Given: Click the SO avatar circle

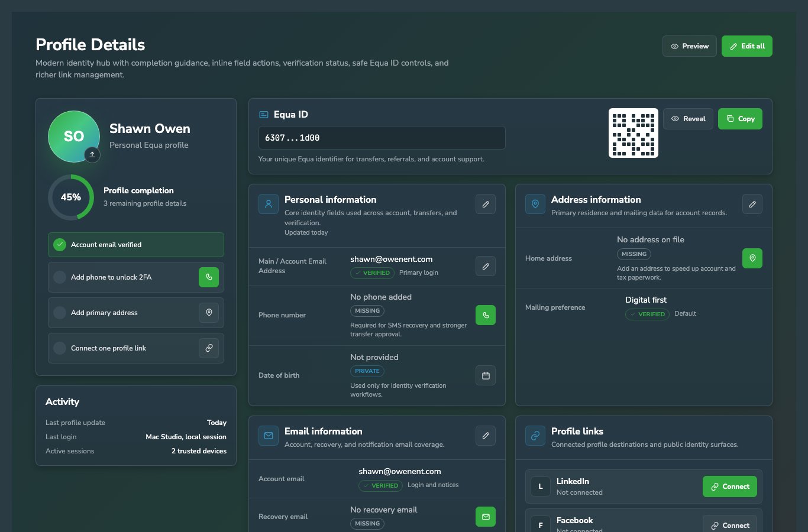Looking at the screenshot, I should (74, 137).
